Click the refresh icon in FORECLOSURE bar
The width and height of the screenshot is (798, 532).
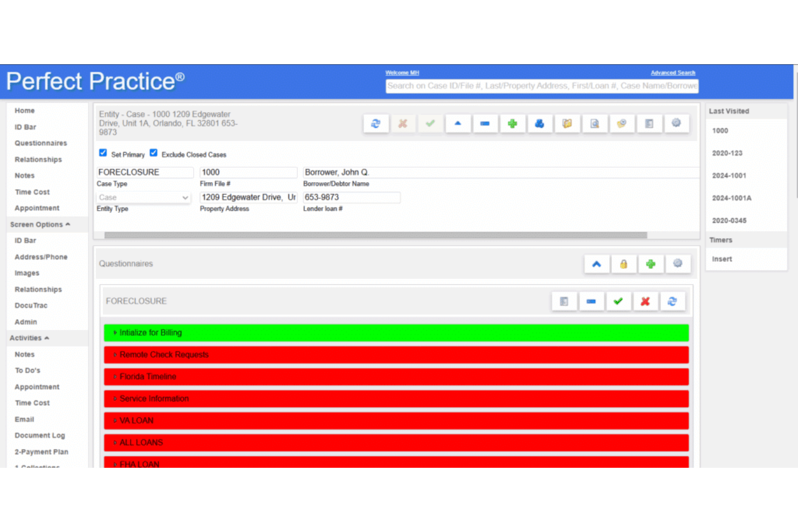[x=672, y=301]
